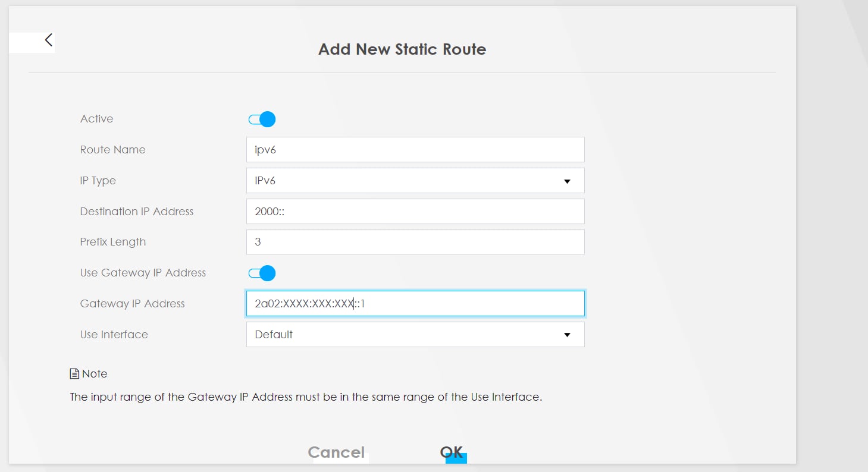Toggle the Active switch off
The height and width of the screenshot is (472, 868).
[262, 119]
